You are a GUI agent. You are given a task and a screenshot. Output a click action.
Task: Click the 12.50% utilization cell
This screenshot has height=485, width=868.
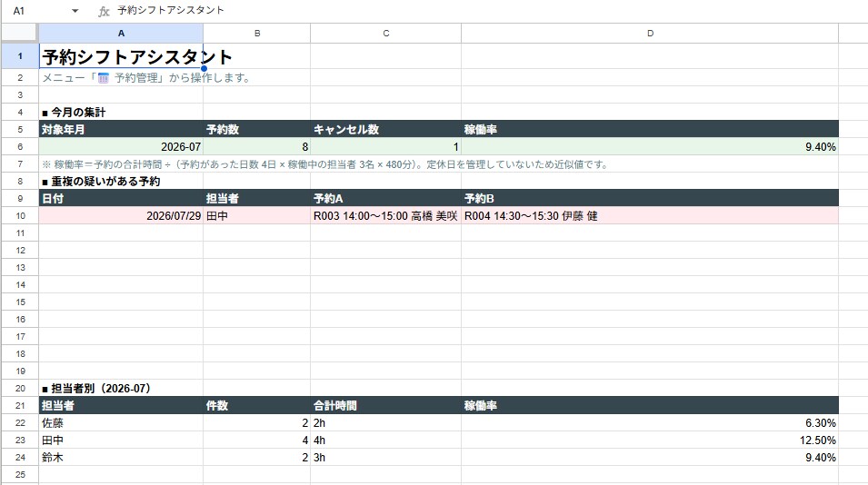click(x=650, y=440)
